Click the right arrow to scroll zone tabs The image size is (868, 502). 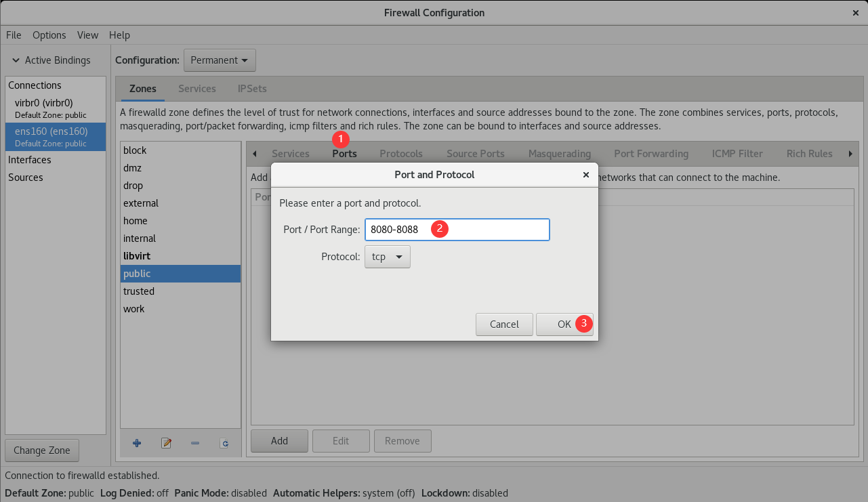click(850, 154)
